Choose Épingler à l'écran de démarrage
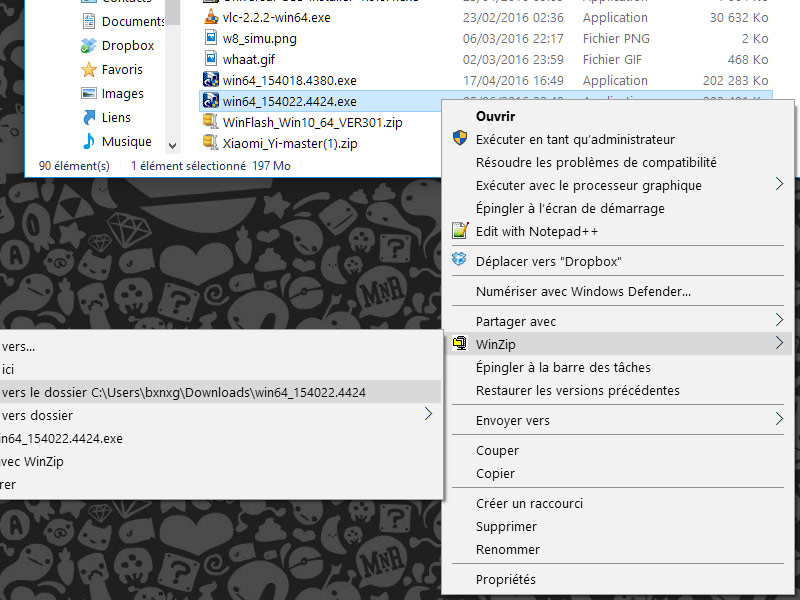 coord(570,208)
